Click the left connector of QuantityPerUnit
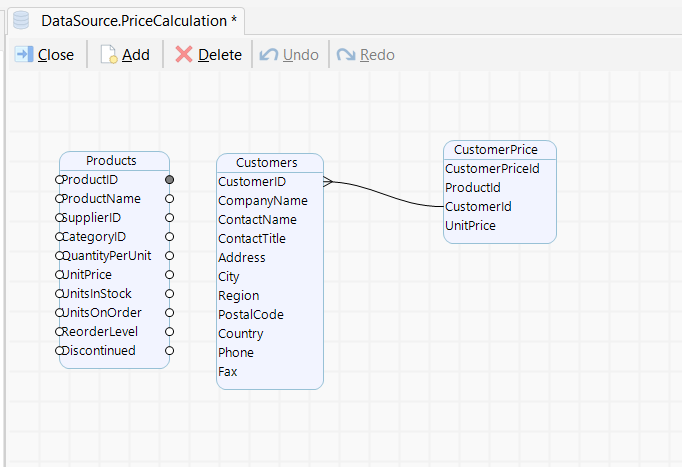This screenshot has width=682, height=467. (x=60, y=256)
